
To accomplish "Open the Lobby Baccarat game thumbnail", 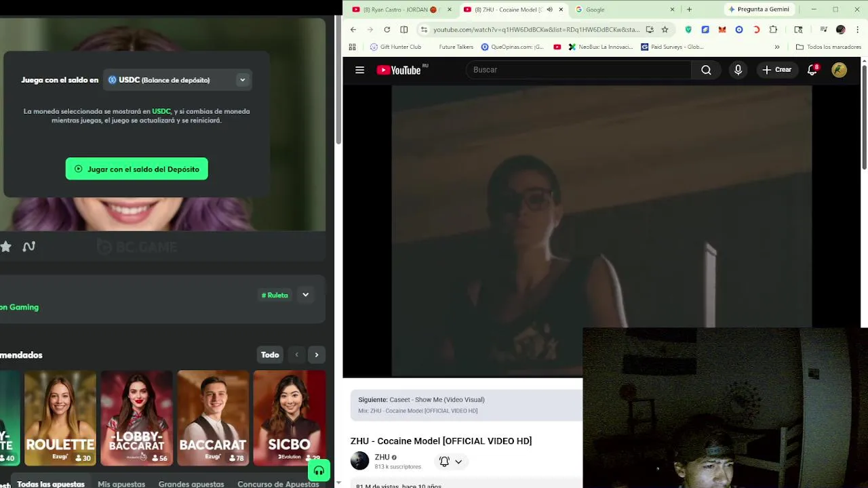I will tap(136, 418).
